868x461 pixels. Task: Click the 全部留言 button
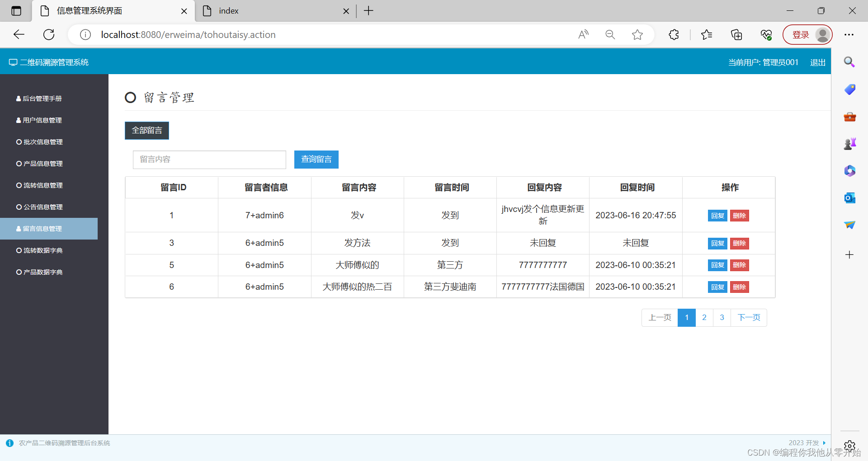tap(147, 131)
